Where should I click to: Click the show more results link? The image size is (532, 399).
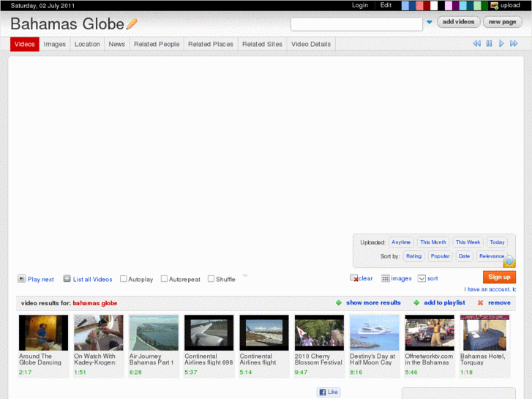[x=373, y=302]
